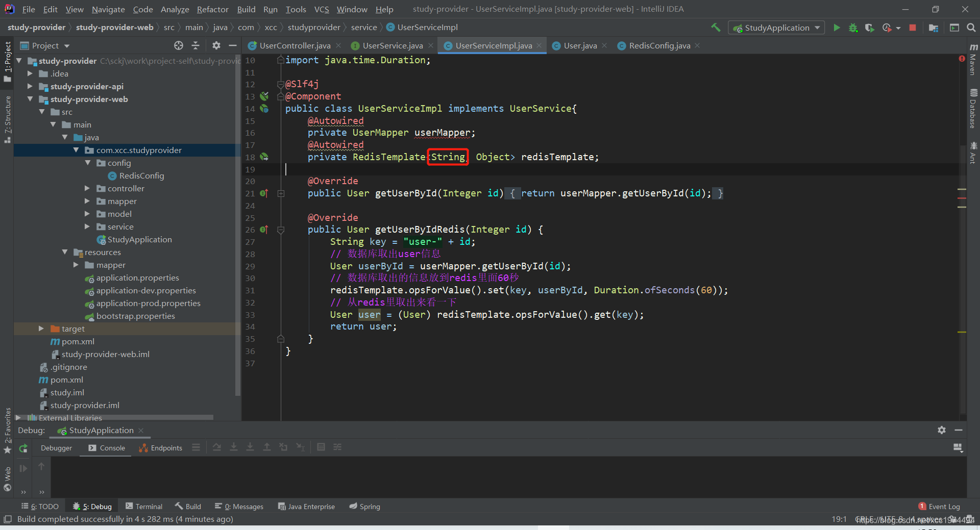The image size is (980, 530).
Task: Switch to Console tab in Debug panel
Action: (x=107, y=448)
